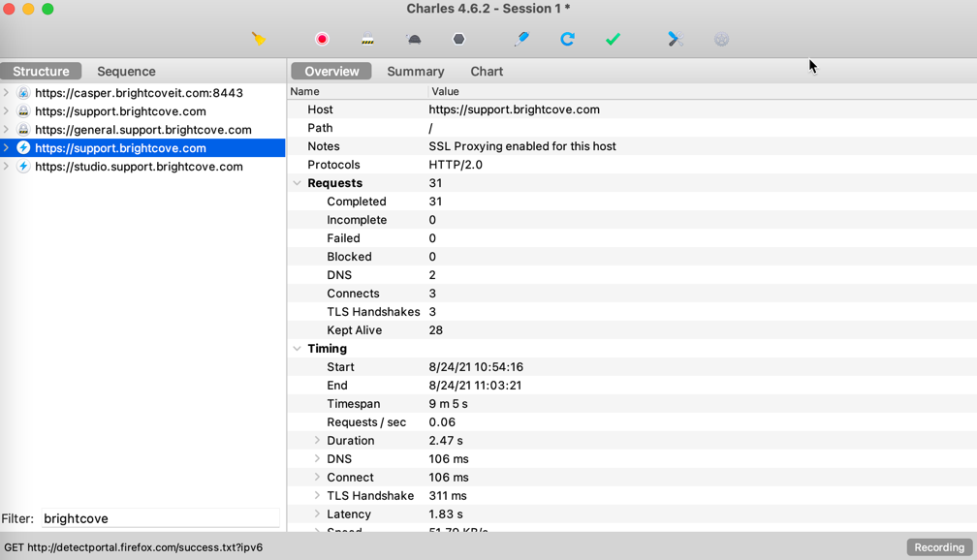This screenshot has height=560, width=977.
Task: Collapse the Timing section
Action: [x=298, y=349]
